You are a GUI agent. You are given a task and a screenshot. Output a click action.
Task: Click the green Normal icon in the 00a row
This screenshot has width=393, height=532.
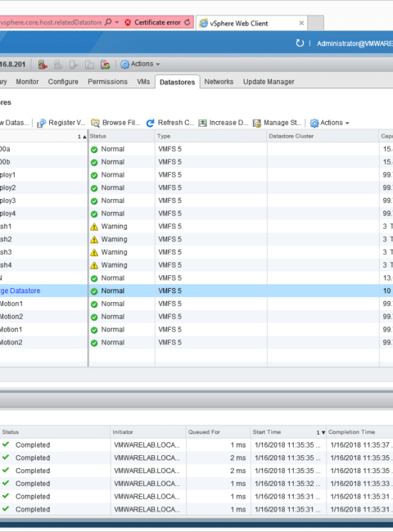tap(94, 149)
